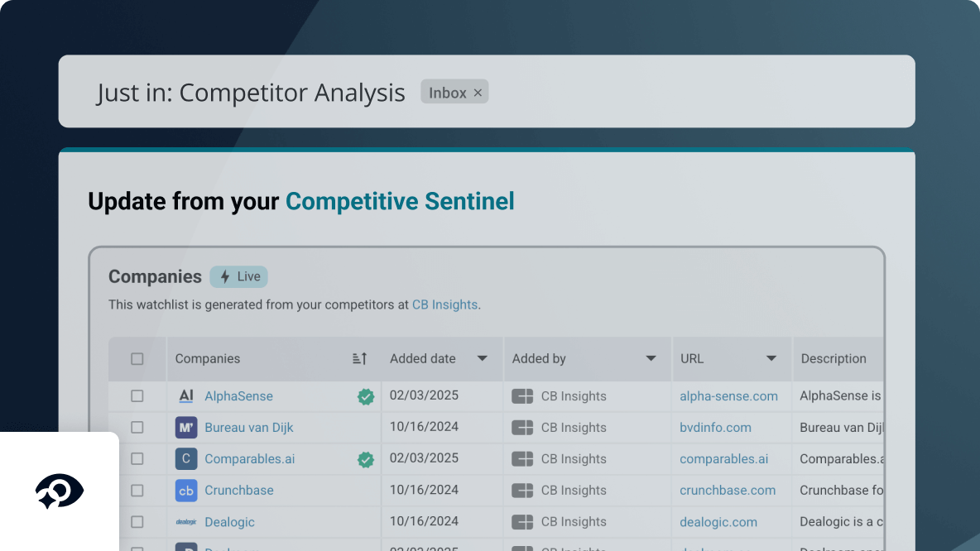
Task: Click the sort icon on the Companies column
Action: click(359, 358)
